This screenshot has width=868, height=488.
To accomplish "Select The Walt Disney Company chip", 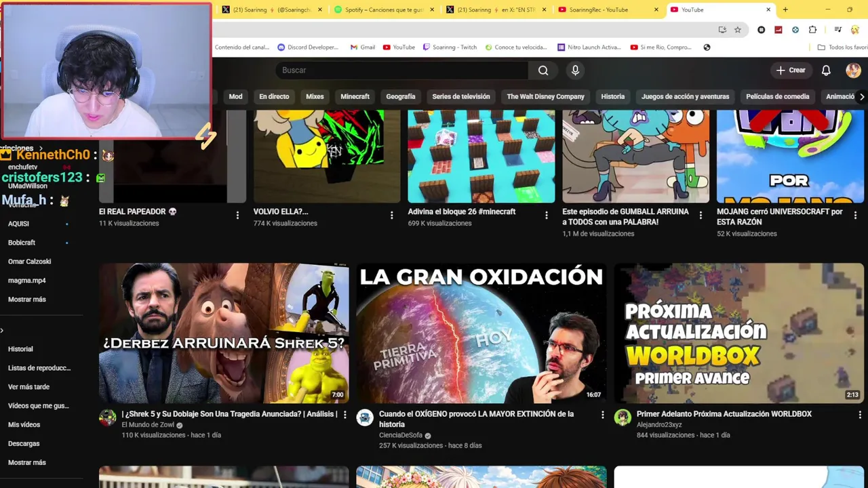I will [x=545, y=96].
